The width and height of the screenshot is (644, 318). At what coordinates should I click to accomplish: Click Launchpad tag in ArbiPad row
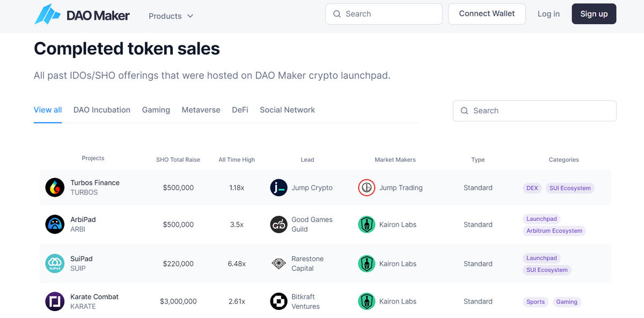click(x=541, y=219)
